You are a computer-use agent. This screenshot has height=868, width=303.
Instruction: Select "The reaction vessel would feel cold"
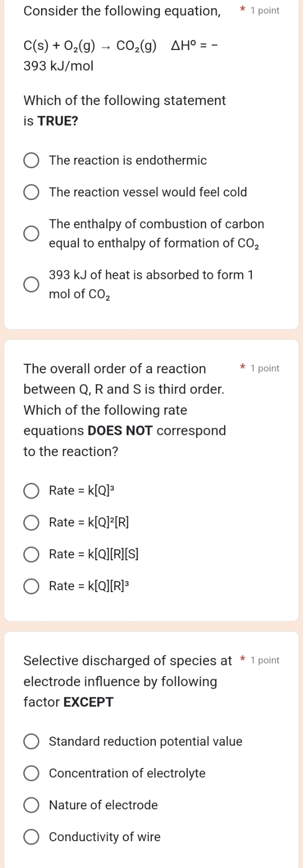pos(31,192)
